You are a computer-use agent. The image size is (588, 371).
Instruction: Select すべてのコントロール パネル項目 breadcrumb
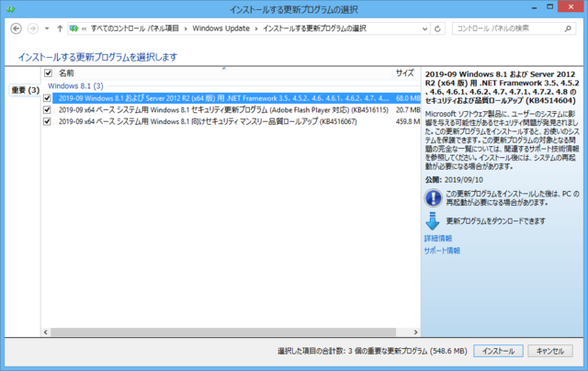[x=135, y=28]
